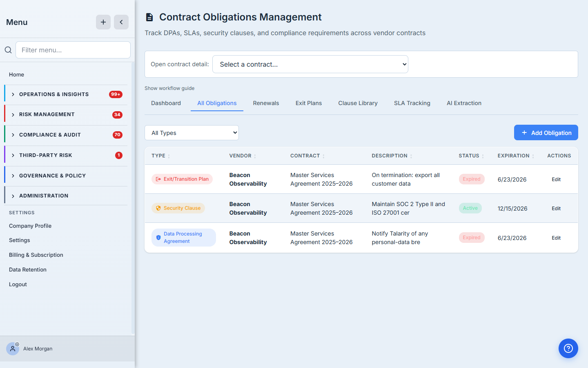This screenshot has width=588, height=368.
Task: Select the All Obligations tab
Action: [217, 103]
